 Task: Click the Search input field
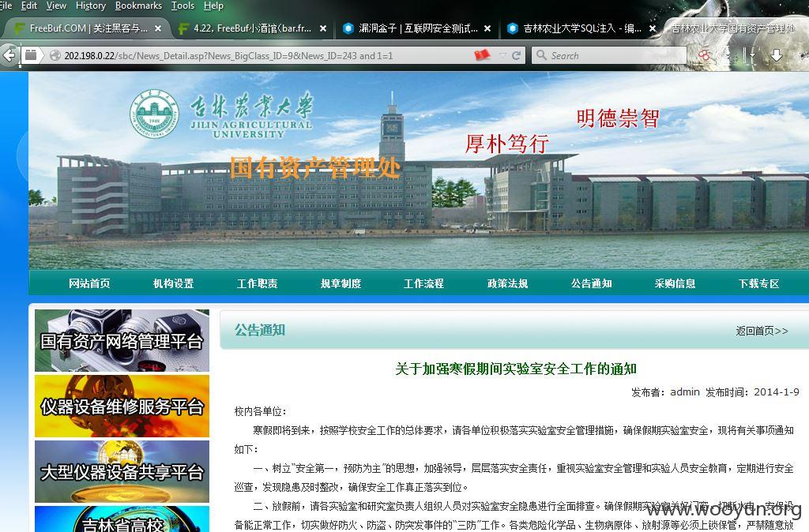609,55
